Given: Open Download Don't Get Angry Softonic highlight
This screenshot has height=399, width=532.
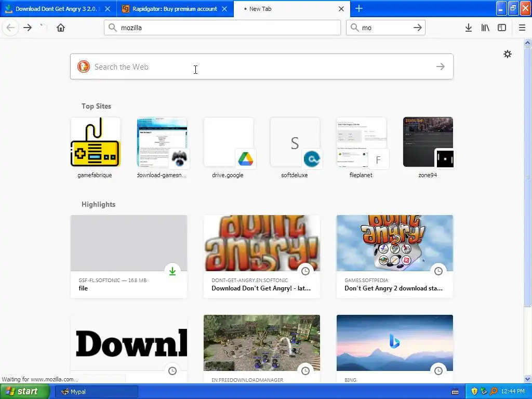Looking at the screenshot, I should pos(262,257).
